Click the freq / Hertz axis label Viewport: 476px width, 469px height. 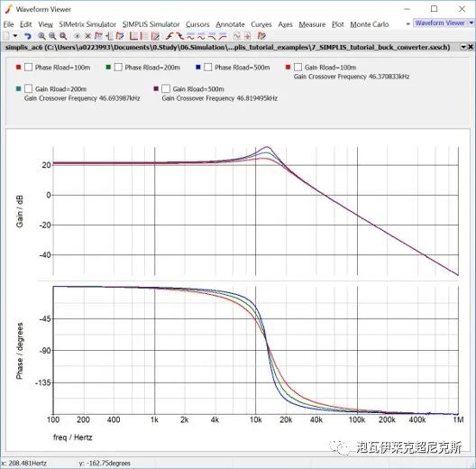[x=72, y=437]
